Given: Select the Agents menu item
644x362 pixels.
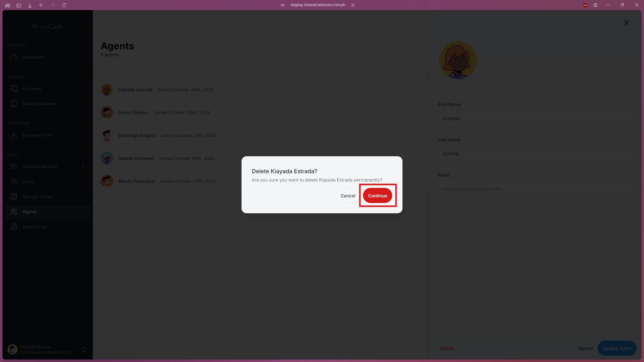Looking at the screenshot, I should (x=29, y=212).
